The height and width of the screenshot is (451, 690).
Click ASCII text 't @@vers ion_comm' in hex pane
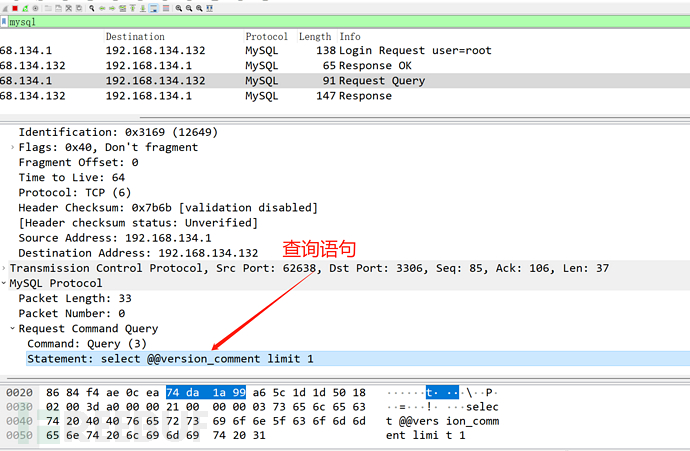pos(442,421)
